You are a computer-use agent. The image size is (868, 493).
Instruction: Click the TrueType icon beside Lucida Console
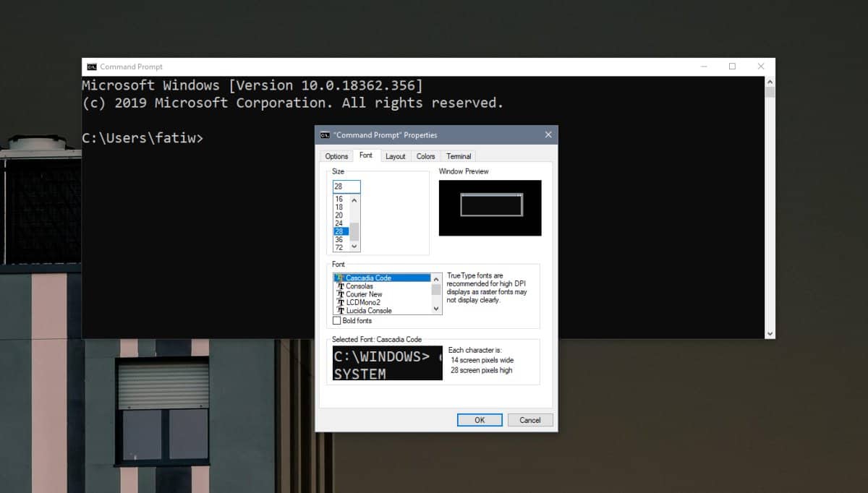[340, 310]
